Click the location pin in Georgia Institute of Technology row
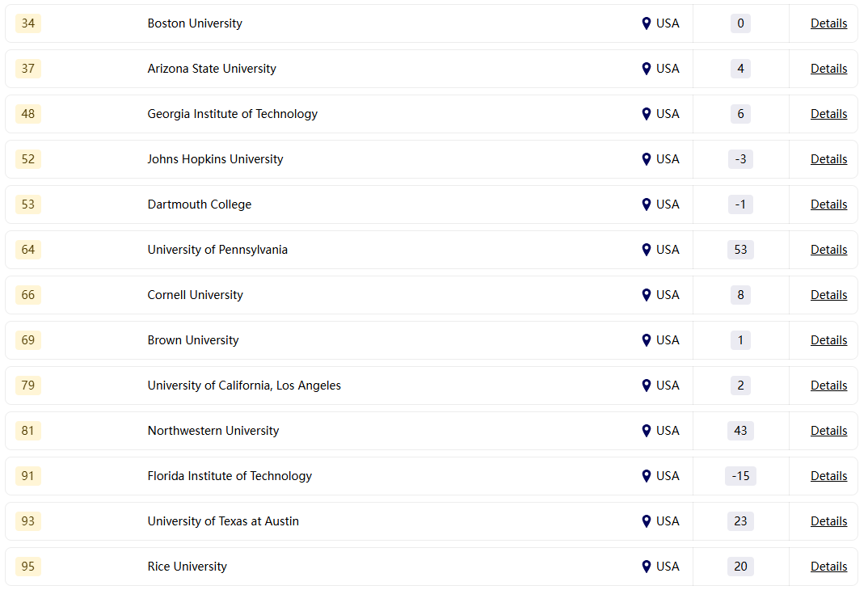This screenshot has width=868, height=590. (x=647, y=114)
